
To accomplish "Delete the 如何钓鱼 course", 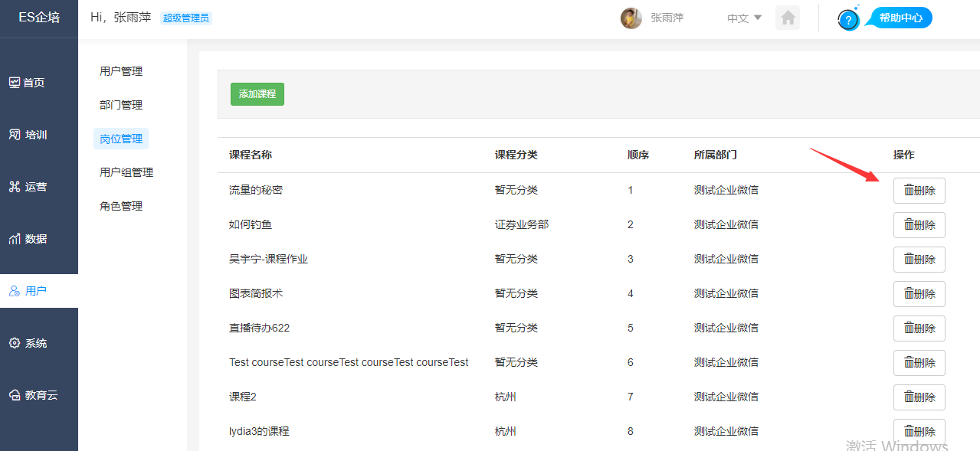I will pos(919,225).
